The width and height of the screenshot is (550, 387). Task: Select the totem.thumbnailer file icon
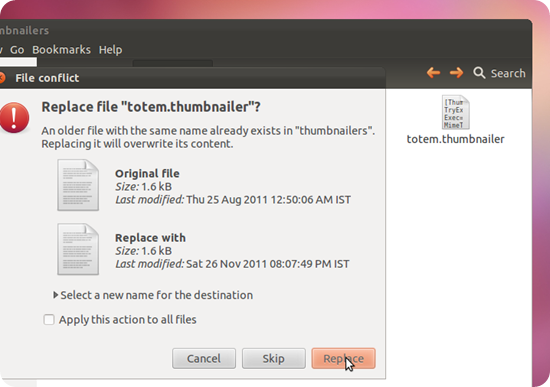click(456, 112)
